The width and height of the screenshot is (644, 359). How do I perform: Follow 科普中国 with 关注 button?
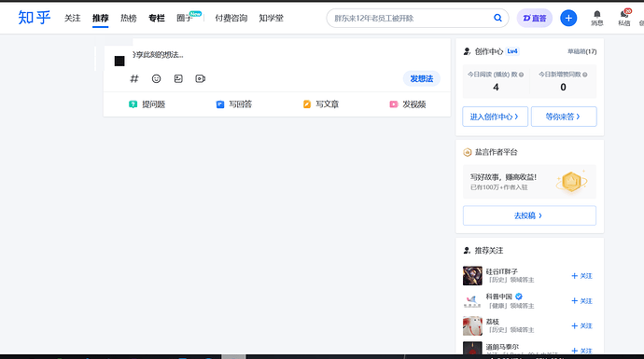[x=581, y=301]
